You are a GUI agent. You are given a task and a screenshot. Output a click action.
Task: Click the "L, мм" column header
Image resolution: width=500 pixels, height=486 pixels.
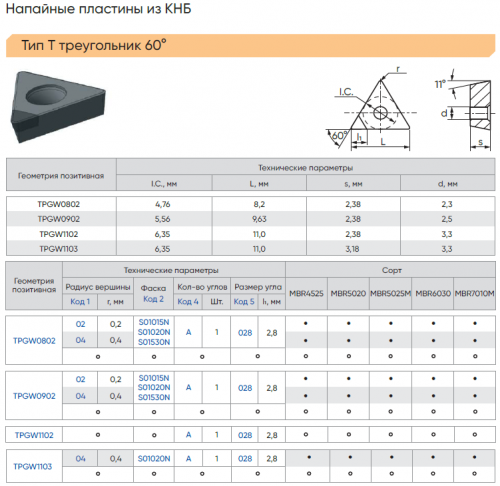tap(259, 183)
